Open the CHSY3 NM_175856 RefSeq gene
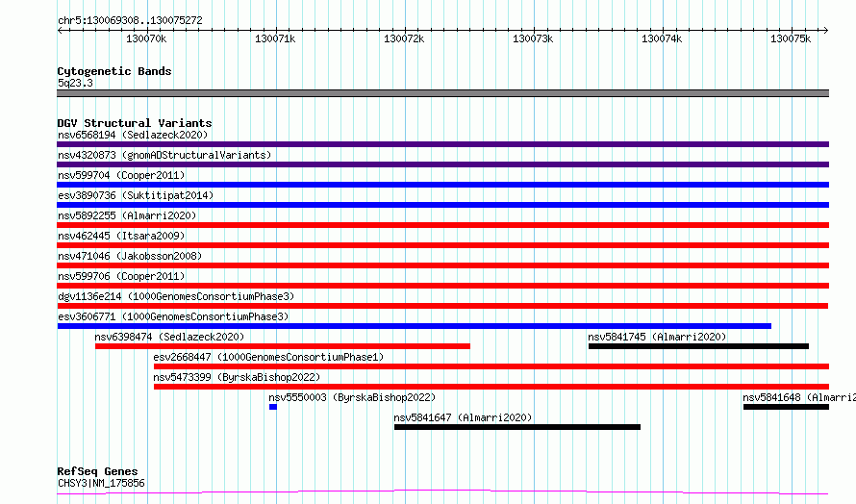856x504 pixels. point(442,492)
